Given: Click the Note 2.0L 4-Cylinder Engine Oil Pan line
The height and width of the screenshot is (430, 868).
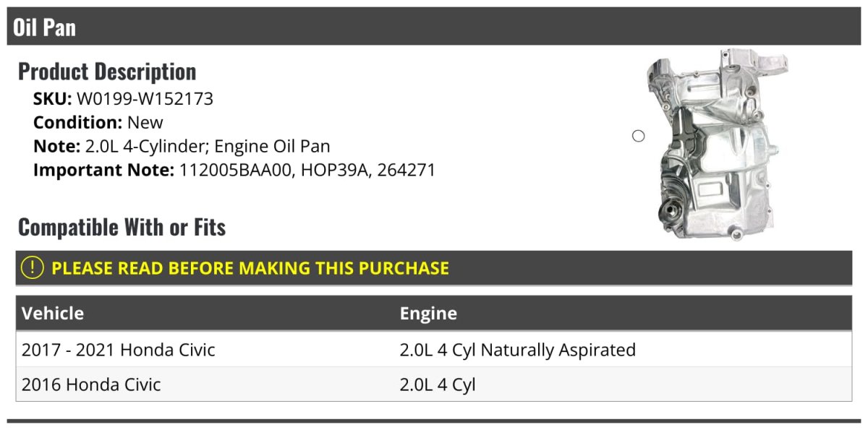Looking at the screenshot, I should click(182, 147).
